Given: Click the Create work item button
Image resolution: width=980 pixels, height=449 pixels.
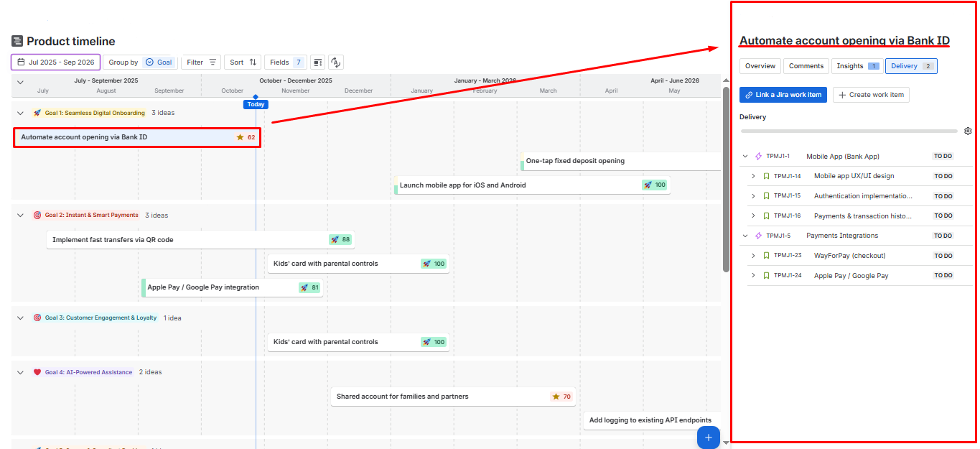Looking at the screenshot, I should coord(871,95).
